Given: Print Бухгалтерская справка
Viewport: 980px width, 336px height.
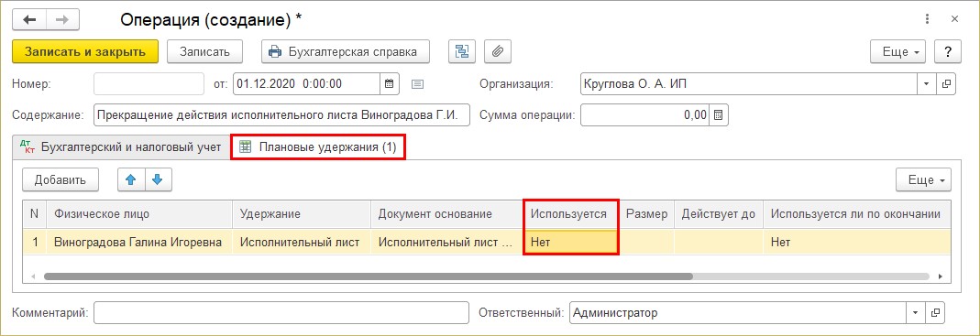Looking at the screenshot, I should coord(346,52).
